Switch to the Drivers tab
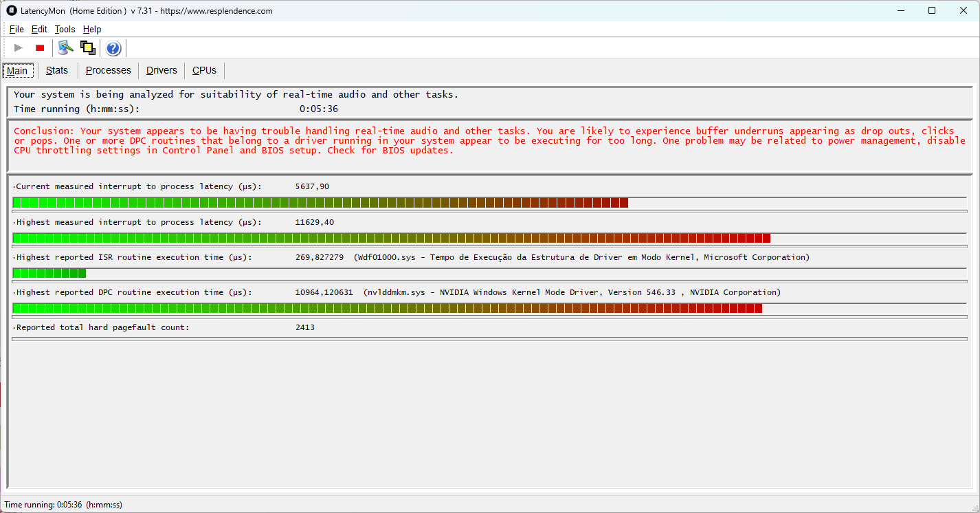 point(162,70)
